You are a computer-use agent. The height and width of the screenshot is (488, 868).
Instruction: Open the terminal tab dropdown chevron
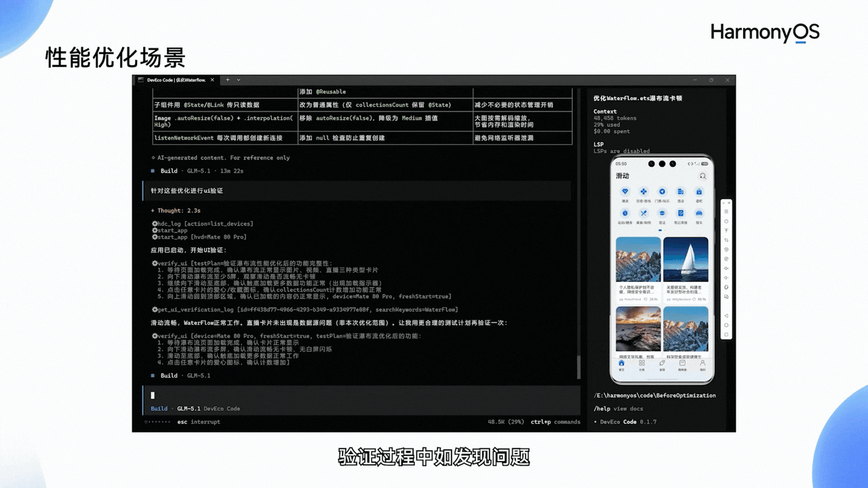[239, 80]
